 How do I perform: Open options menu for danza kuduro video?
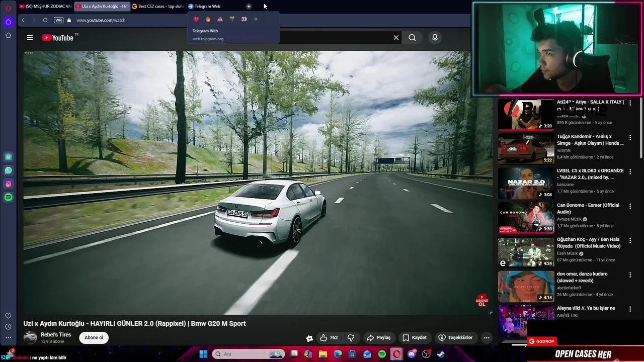coord(630,275)
